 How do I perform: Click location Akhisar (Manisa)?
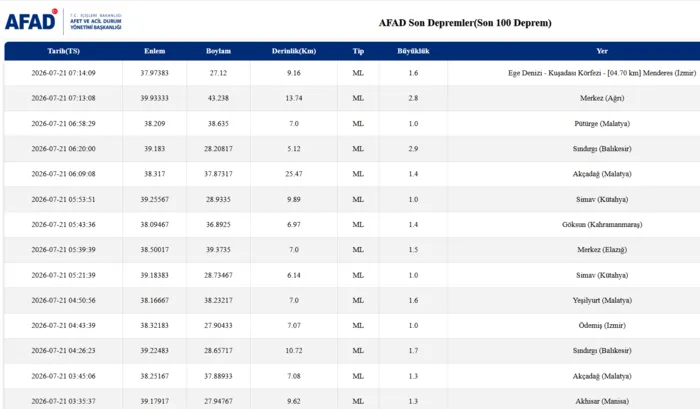[x=602, y=401]
